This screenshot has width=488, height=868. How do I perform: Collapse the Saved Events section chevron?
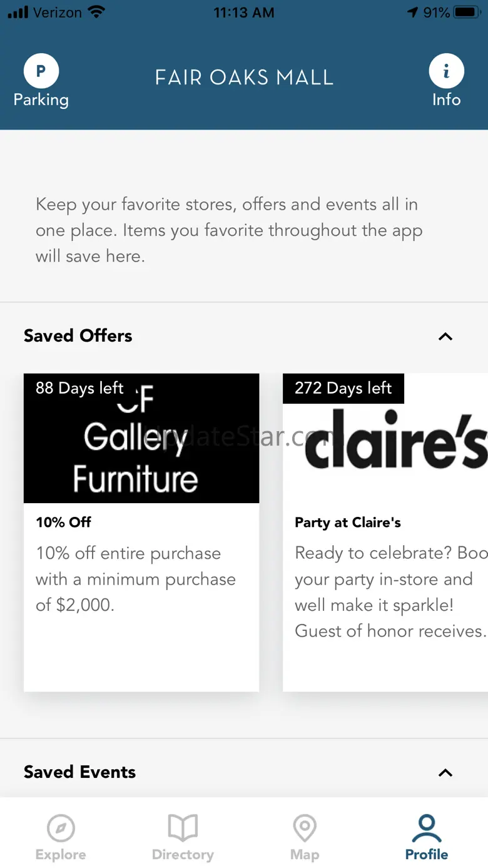point(445,773)
